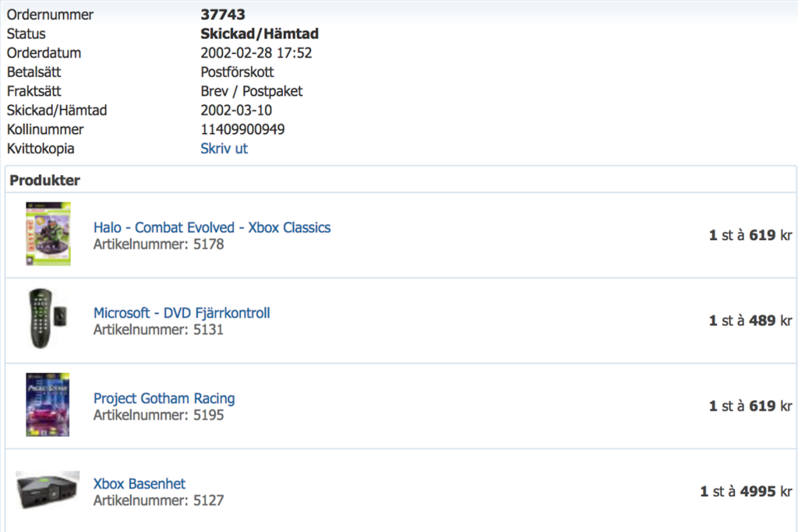This screenshot has height=532, width=798.
Task: Click the Project Gotham Racing cover image
Action: tap(48, 404)
